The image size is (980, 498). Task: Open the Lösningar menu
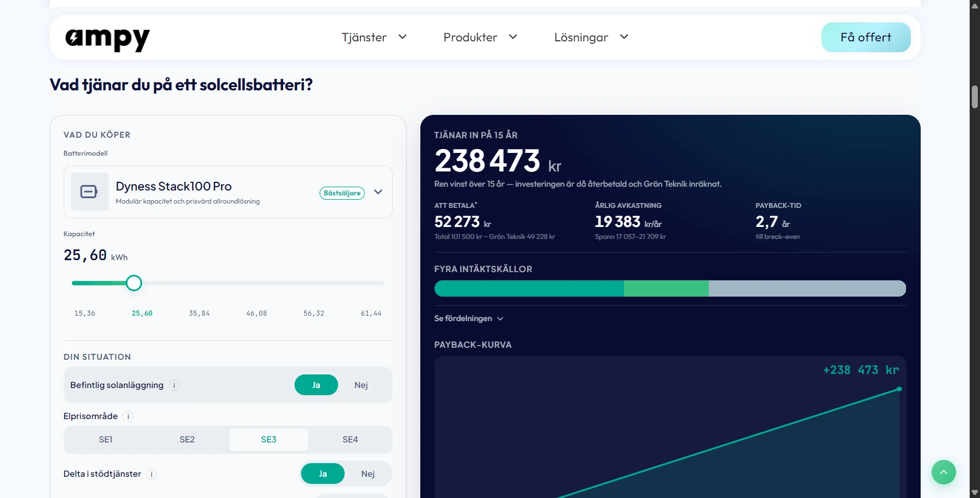pyautogui.click(x=591, y=38)
